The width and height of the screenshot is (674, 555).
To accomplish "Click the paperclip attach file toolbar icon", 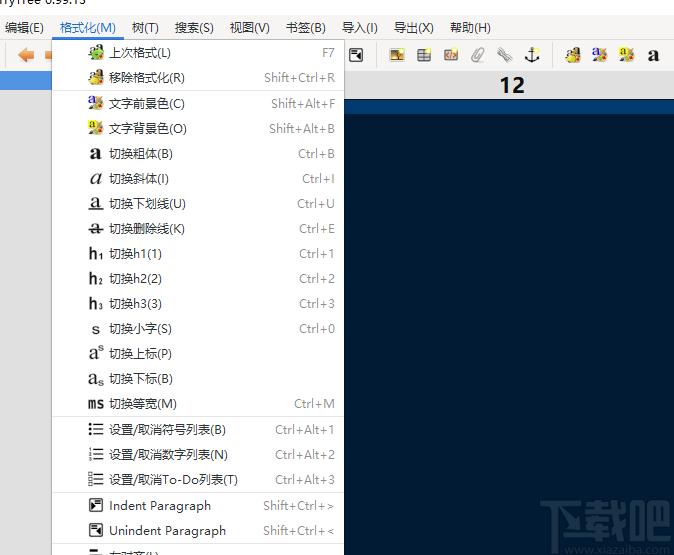I will (478, 55).
